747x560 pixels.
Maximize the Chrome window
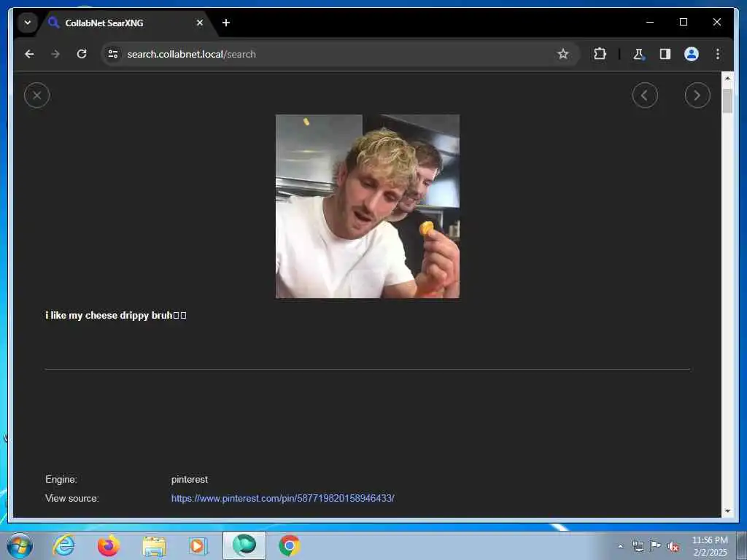click(x=683, y=23)
